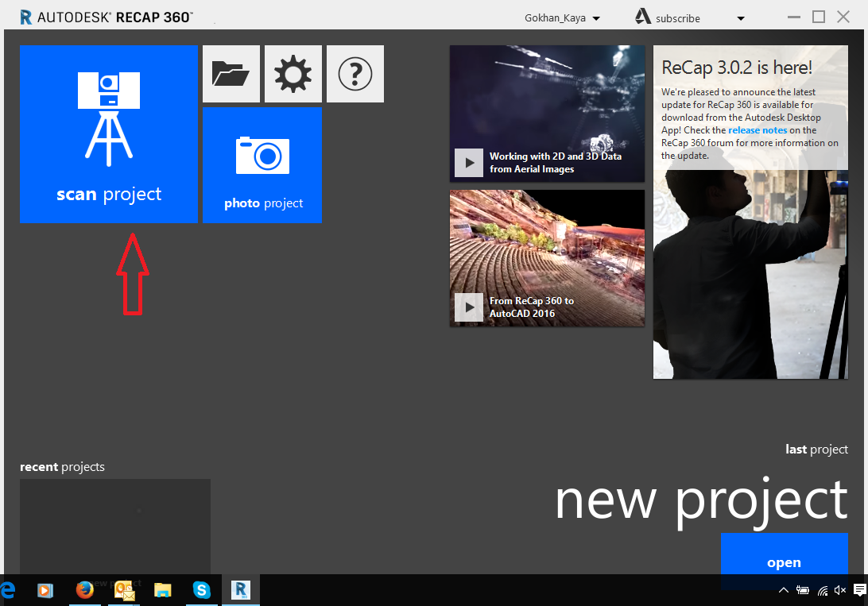Follow the release notes link
This screenshot has height=606, width=868.
click(x=758, y=130)
